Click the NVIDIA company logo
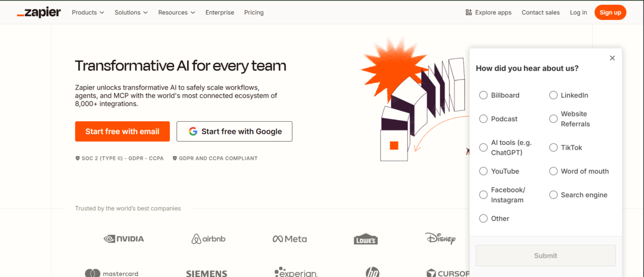 (x=124, y=239)
